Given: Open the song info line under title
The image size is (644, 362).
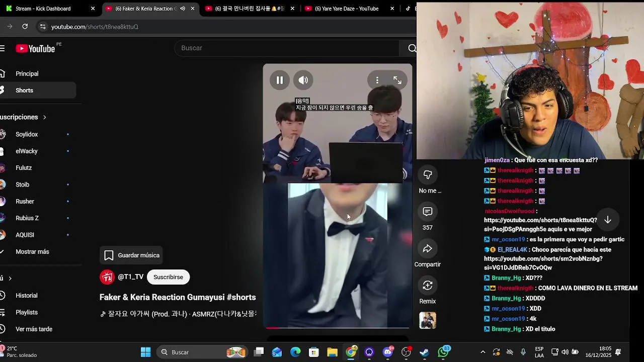Looking at the screenshot, I should [179, 314].
